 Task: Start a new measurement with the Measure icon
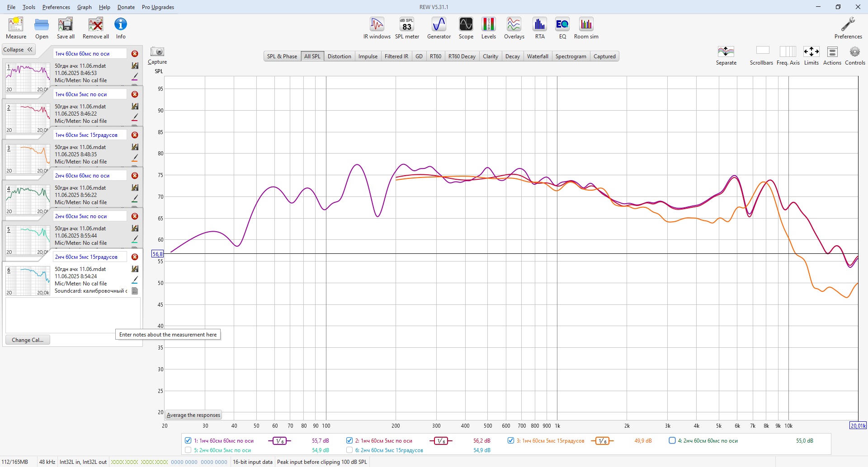click(x=16, y=28)
